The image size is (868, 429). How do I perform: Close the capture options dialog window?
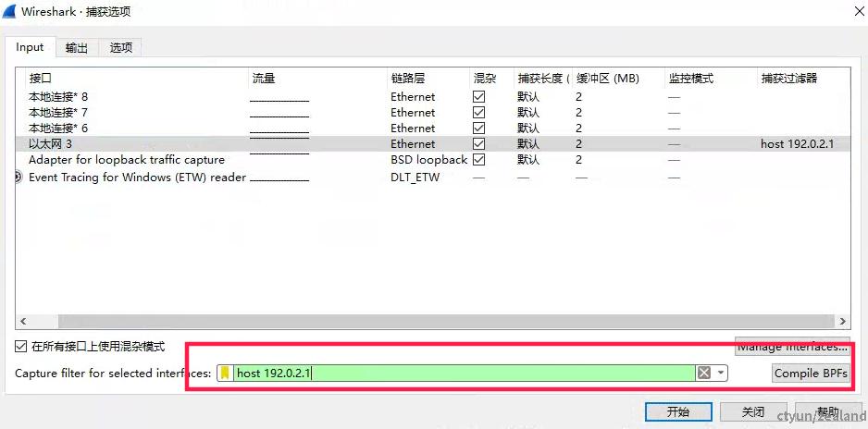(x=859, y=11)
